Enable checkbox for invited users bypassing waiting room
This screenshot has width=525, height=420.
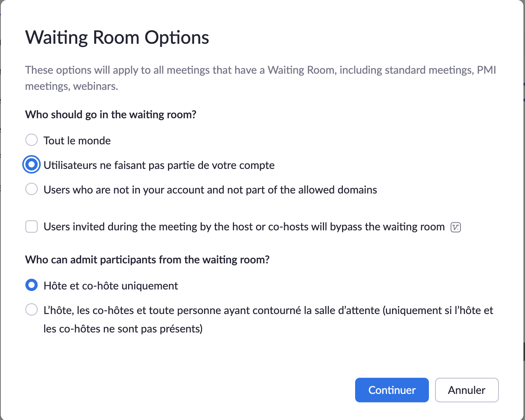32,227
